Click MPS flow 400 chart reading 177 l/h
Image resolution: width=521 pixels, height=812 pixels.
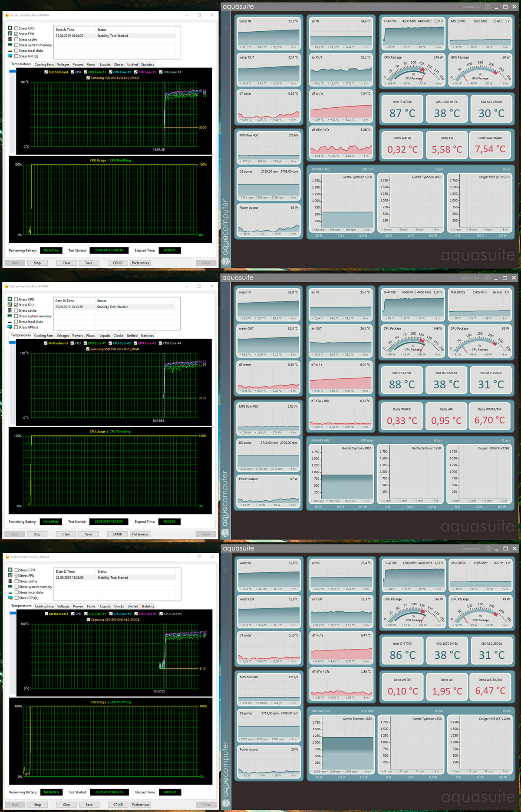pyautogui.click(x=268, y=690)
